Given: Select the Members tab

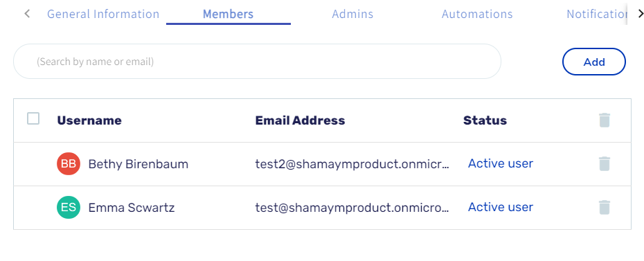Looking at the screenshot, I should (229, 14).
